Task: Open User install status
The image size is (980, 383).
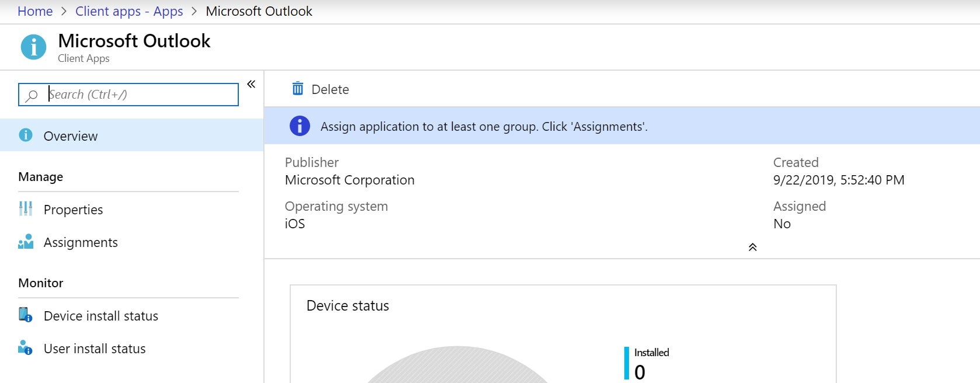Action: point(95,349)
